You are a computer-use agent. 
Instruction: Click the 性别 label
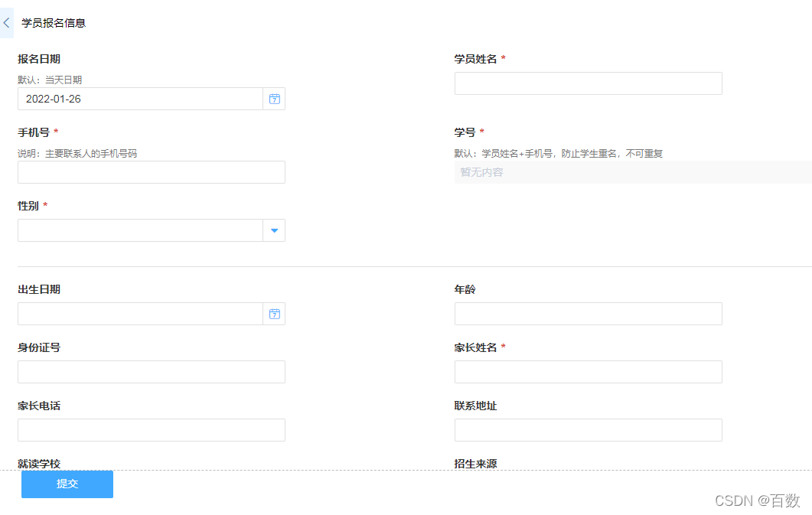pos(28,206)
